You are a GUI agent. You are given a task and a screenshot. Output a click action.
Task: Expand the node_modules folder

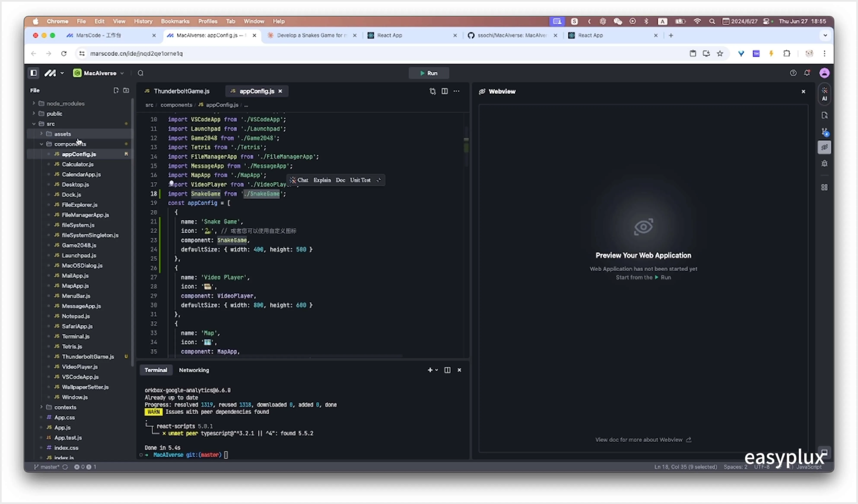pos(34,103)
